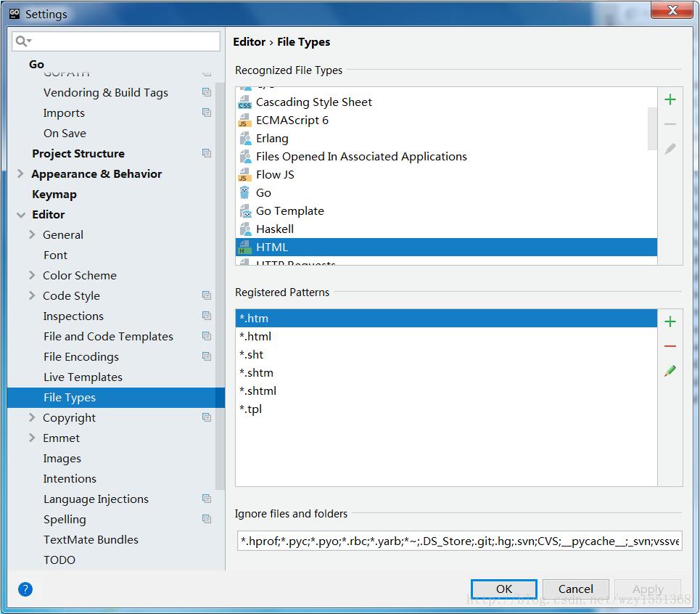Image resolution: width=700 pixels, height=614 pixels.
Task: Open the TODO settings page
Action: [x=59, y=560]
